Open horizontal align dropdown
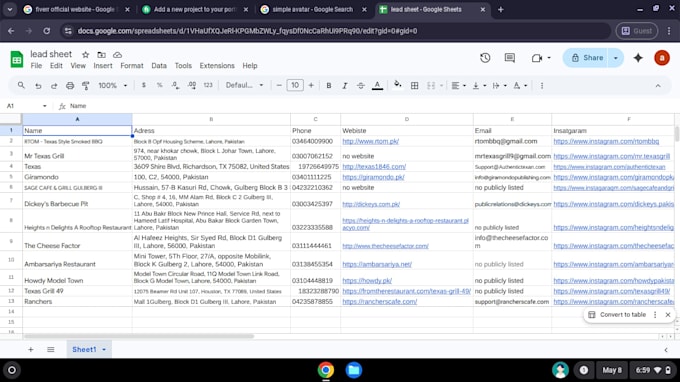Image resolution: width=680 pixels, height=382 pixels. (x=458, y=85)
